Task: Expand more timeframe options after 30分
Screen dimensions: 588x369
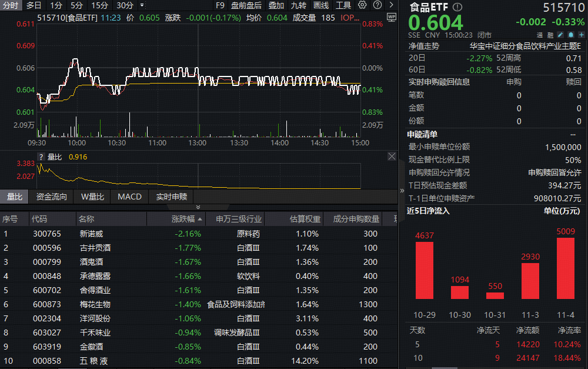Action: pyautogui.click(x=142, y=5)
